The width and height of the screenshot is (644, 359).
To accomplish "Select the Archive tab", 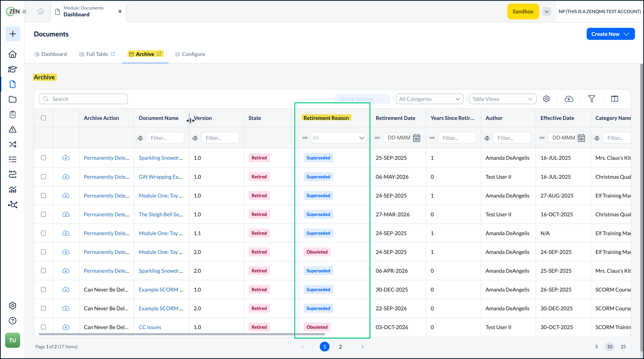I will click(145, 54).
